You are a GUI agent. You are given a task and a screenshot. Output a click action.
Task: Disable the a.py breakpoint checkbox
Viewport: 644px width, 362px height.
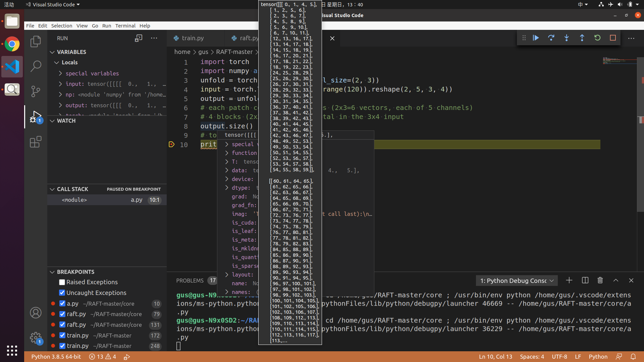(62, 303)
